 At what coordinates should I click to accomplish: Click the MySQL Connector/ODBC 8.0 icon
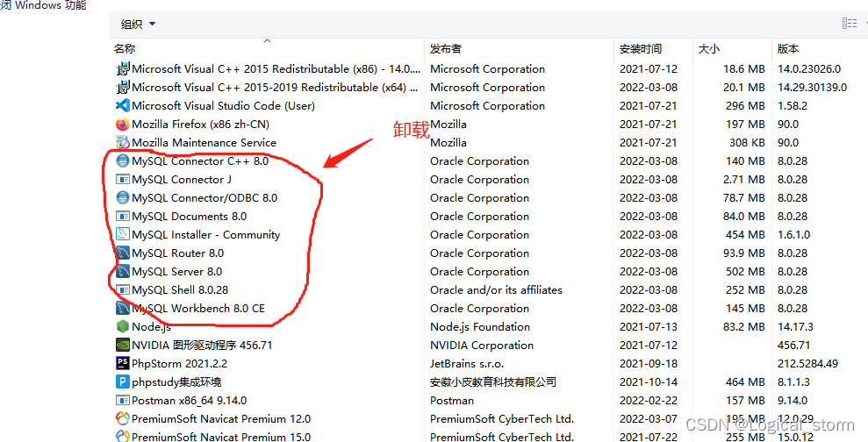coord(122,197)
